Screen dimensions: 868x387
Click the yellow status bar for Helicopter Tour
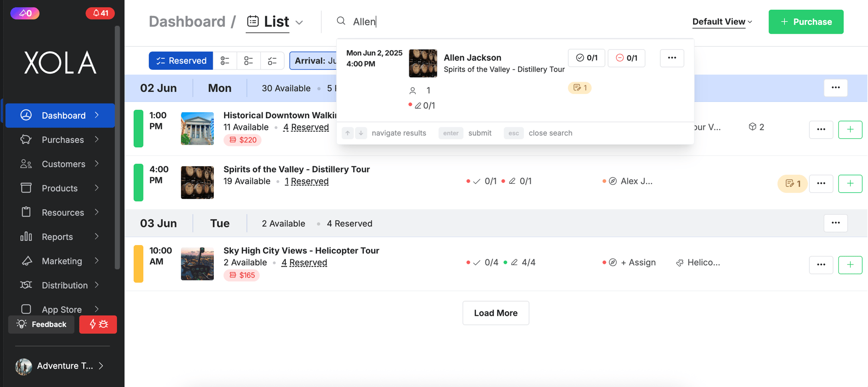coord(138,264)
